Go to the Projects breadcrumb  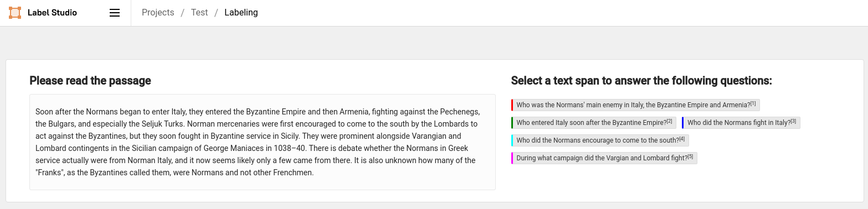click(x=158, y=13)
